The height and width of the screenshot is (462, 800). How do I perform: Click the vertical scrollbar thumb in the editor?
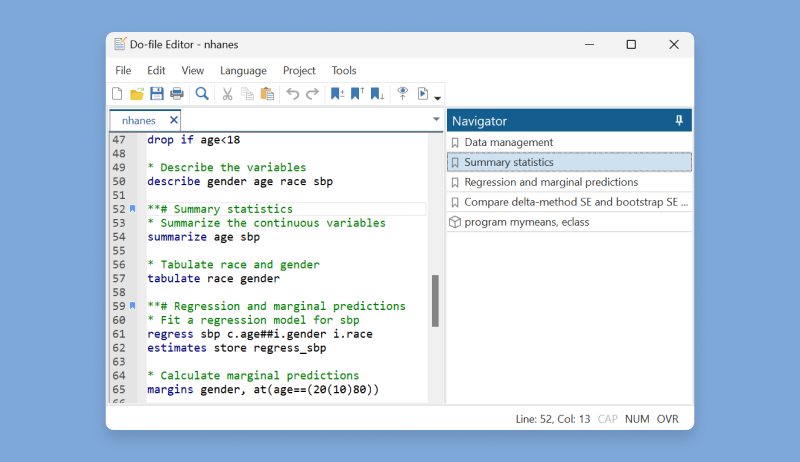click(435, 300)
